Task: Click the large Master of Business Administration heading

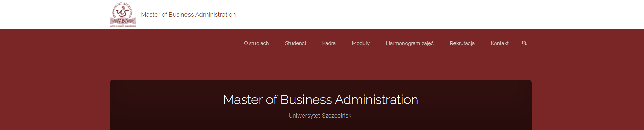Action: 320,100
